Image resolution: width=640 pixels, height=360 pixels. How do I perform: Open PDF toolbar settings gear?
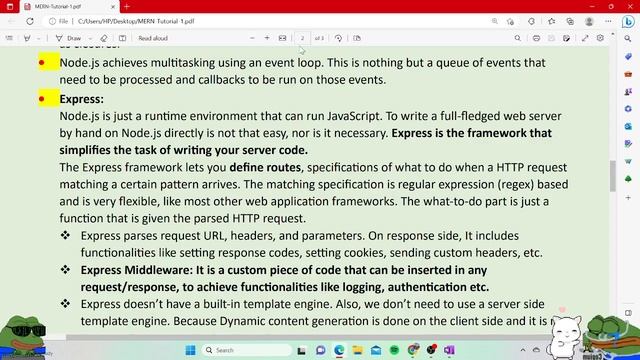click(x=600, y=38)
